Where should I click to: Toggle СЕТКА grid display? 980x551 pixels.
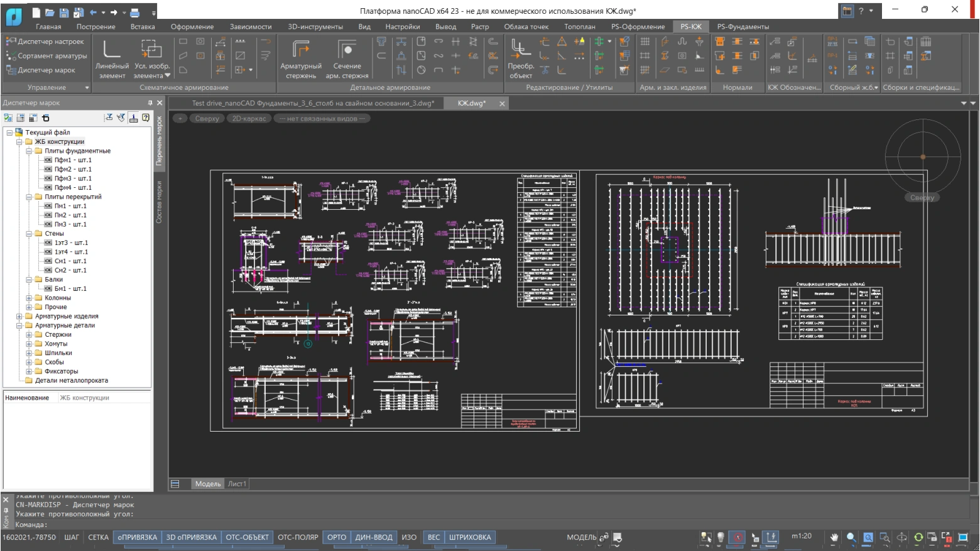point(98,537)
